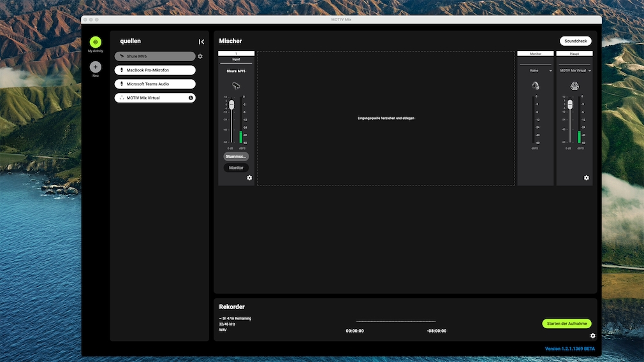Screen dimensions: 644x362
Task: Click the Neu plus icon in sidebar
Action: tap(95, 67)
